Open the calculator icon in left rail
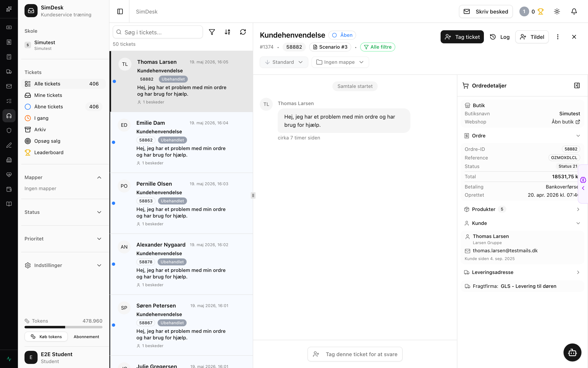 9,57
